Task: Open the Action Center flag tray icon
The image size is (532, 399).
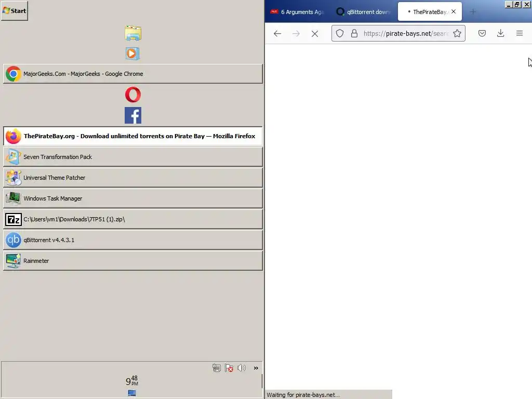Action: pos(229,368)
